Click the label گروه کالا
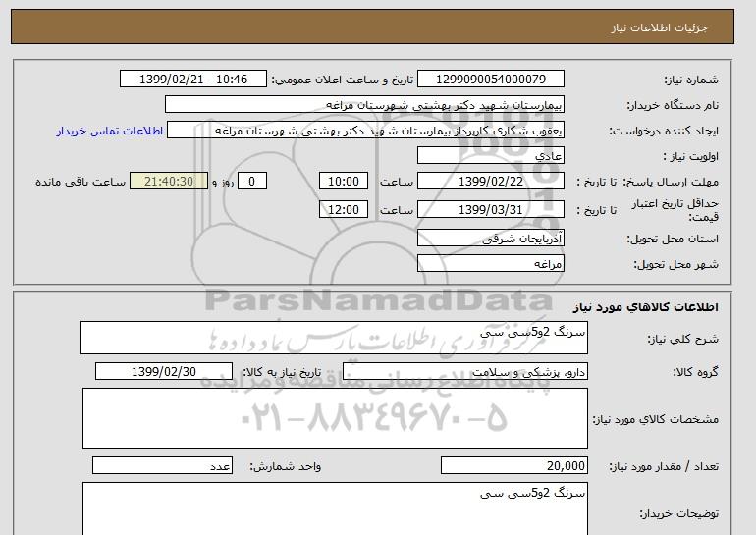 [695, 372]
